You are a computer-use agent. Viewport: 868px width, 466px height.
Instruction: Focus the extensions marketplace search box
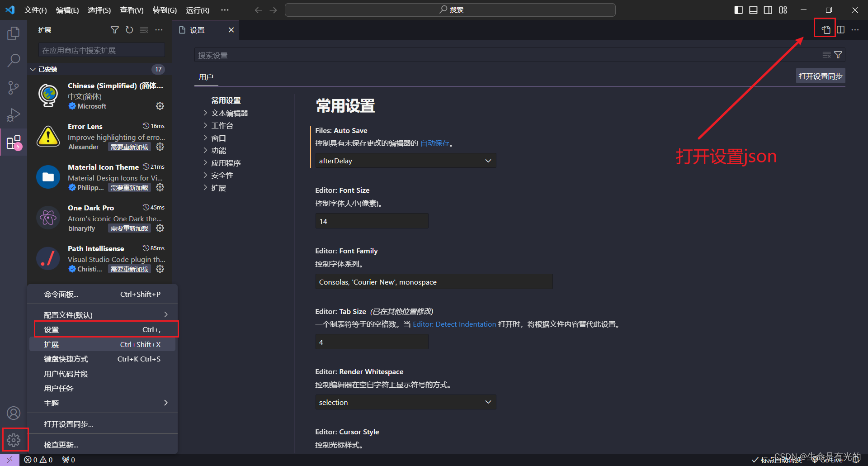(x=102, y=50)
